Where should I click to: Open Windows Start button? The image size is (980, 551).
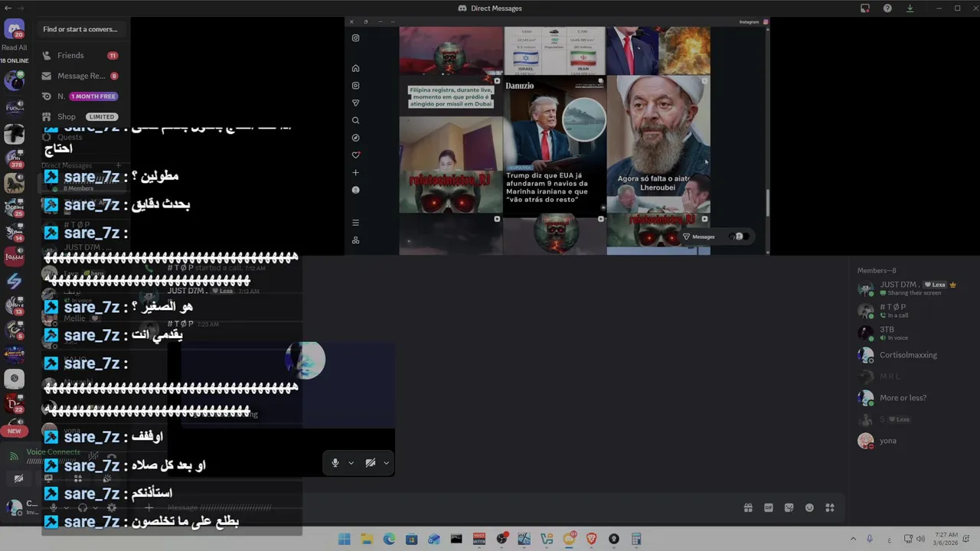tap(345, 539)
